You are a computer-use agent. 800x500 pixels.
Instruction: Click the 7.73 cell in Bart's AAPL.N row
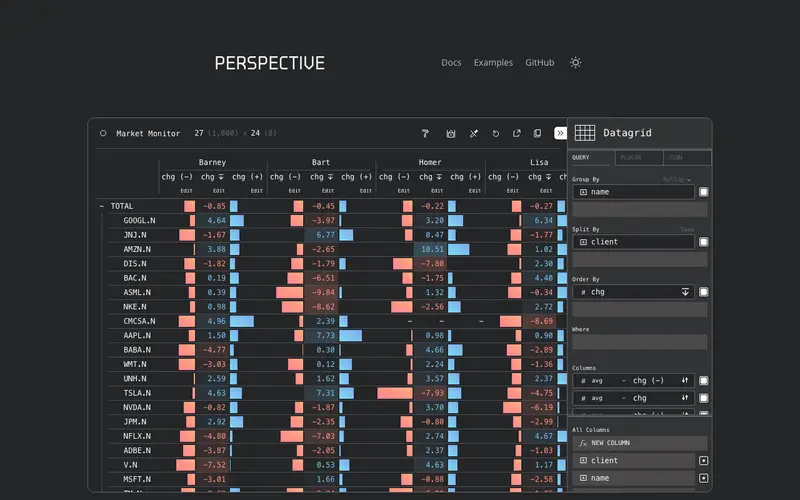click(x=320, y=335)
